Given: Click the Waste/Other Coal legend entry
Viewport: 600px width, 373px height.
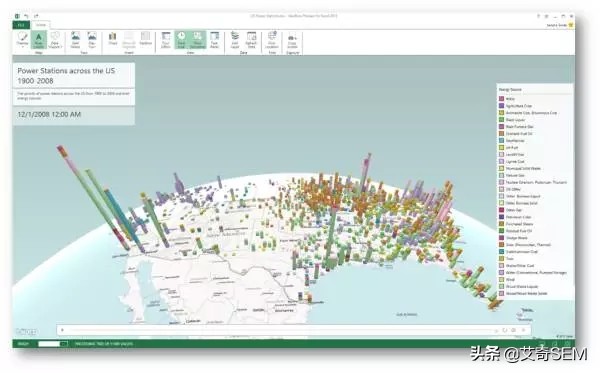Looking at the screenshot, I should coord(516,265).
